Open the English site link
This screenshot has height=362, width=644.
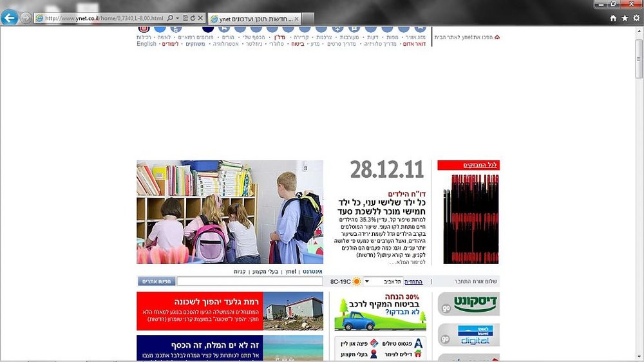[147, 44]
